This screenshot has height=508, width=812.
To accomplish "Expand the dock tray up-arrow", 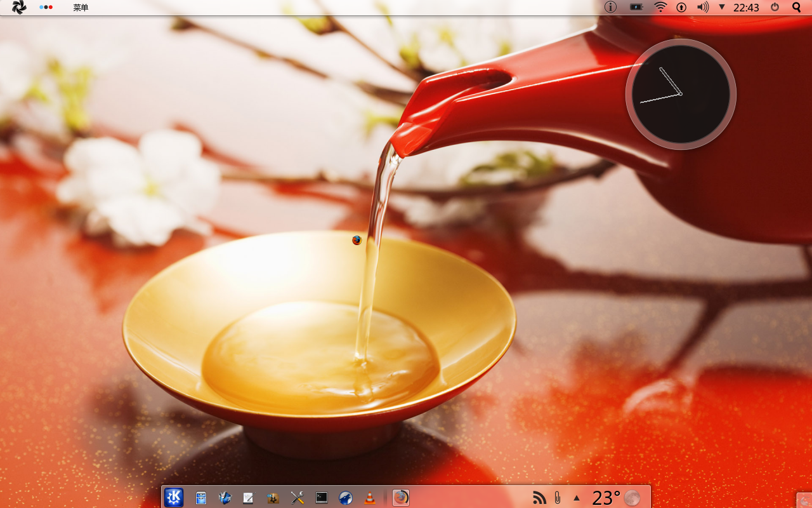I will 577,498.
